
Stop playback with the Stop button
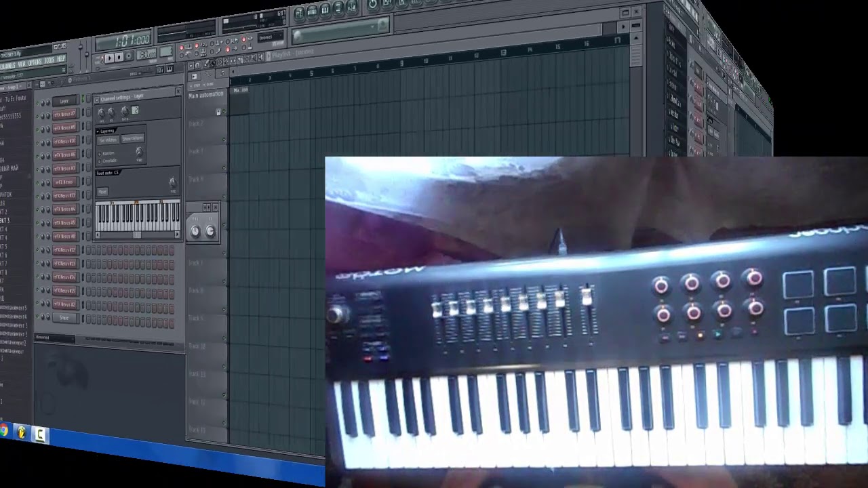pos(119,58)
